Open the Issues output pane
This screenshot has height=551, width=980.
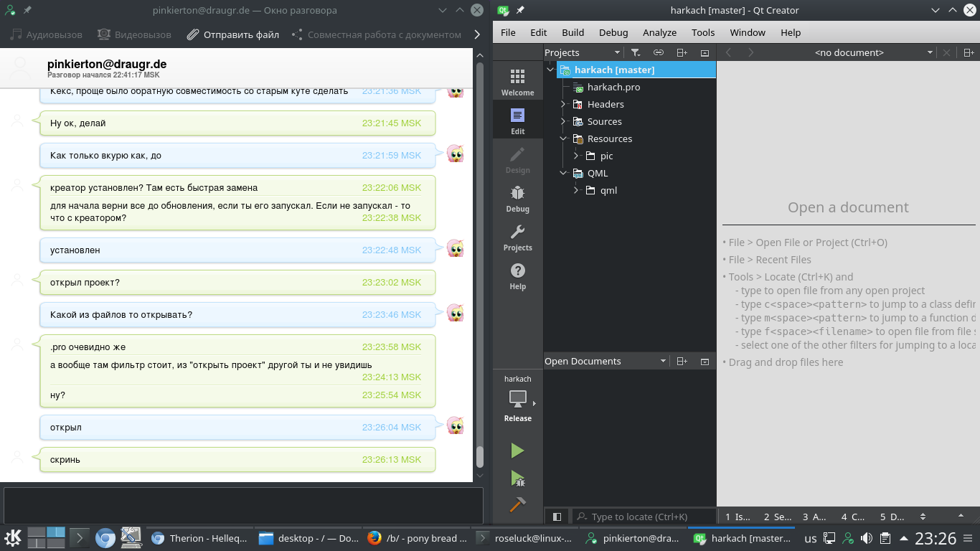pyautogui.click(x=737, y=517)
